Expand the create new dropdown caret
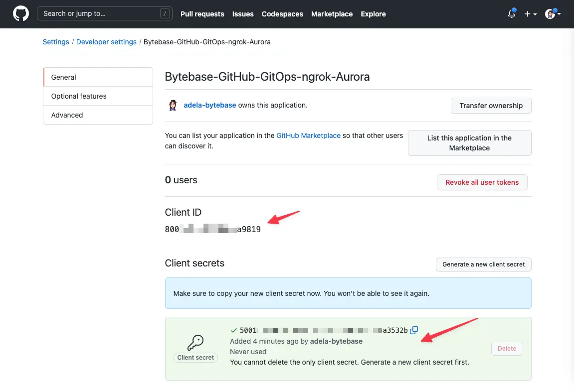The image size is (574, 392). tap(535, 14)
